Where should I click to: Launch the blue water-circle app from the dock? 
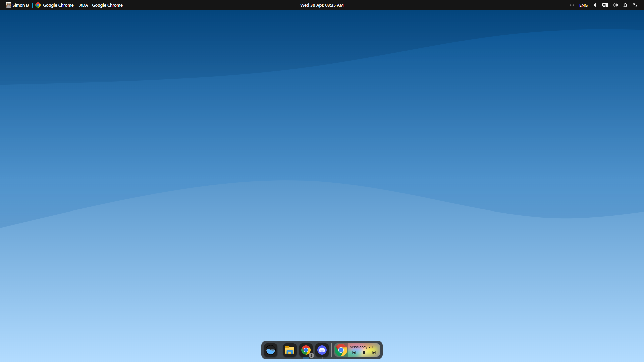(x=271, y=350)
